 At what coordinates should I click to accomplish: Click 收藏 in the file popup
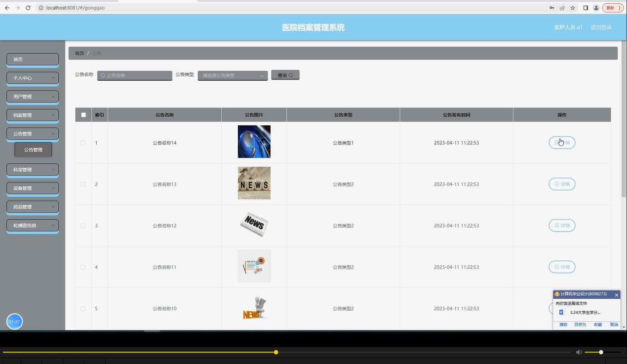(x=598, y=325)
